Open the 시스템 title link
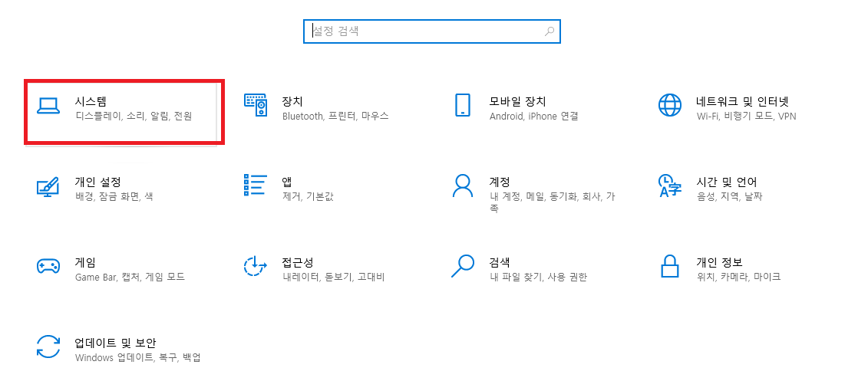 [x=91, y=101]
